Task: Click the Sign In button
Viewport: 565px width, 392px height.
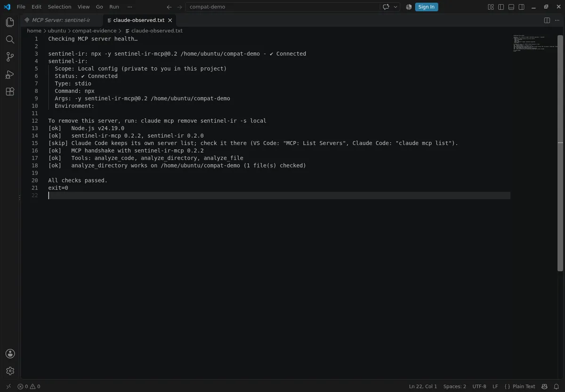Action: click(427, 7)
